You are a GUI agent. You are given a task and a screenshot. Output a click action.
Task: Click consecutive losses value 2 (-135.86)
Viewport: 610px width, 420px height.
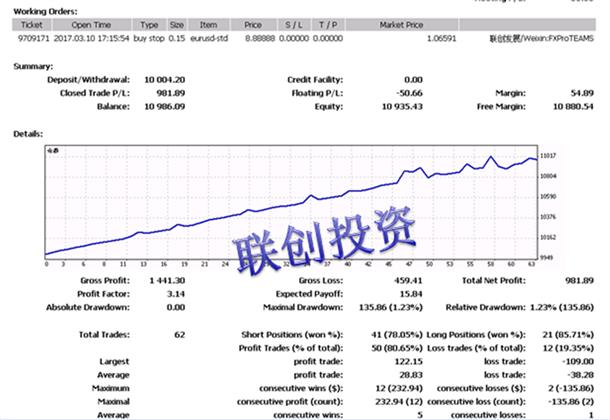571,388
